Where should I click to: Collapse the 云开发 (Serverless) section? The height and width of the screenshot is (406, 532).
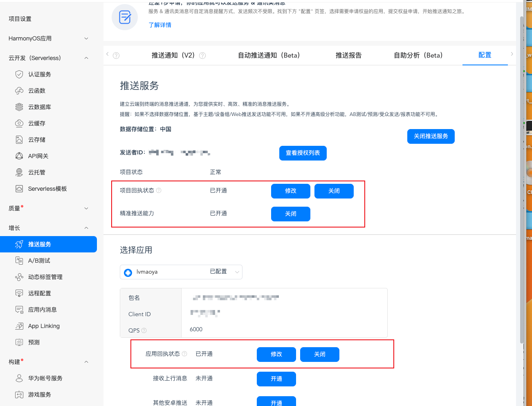pyautogui.click(x=86, y=58)
